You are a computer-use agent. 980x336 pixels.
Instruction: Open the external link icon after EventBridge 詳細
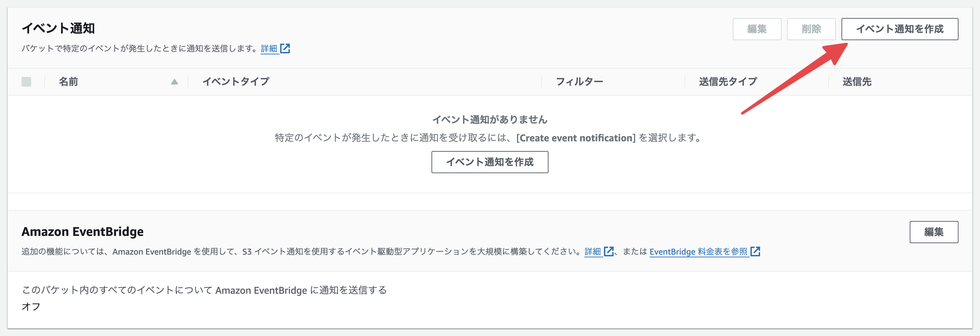(608, 251)
